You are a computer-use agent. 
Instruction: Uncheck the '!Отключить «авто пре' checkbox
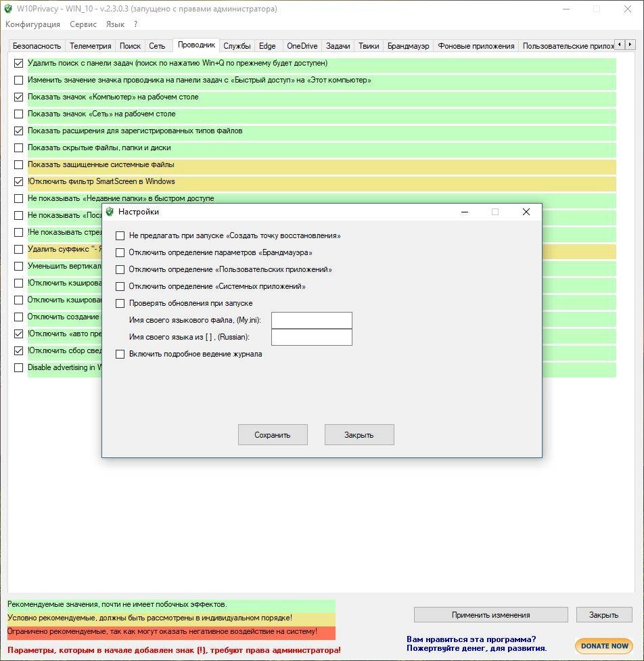coord(18,334)
